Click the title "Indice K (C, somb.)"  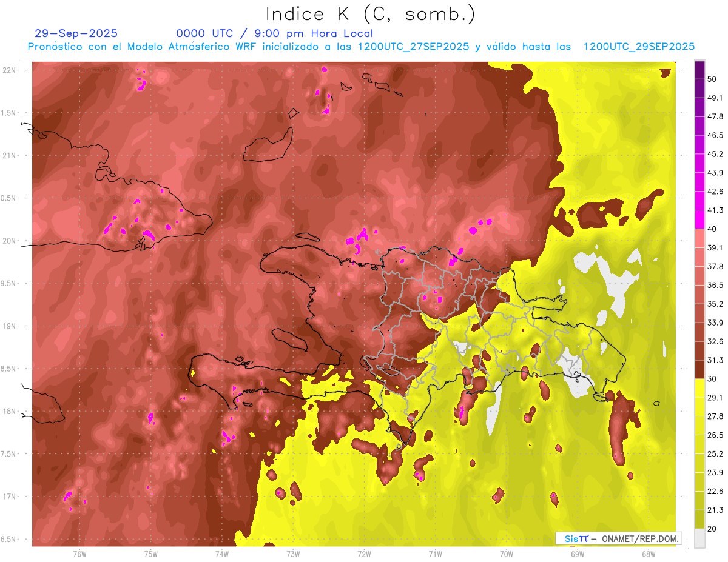[x=370, y=14]
